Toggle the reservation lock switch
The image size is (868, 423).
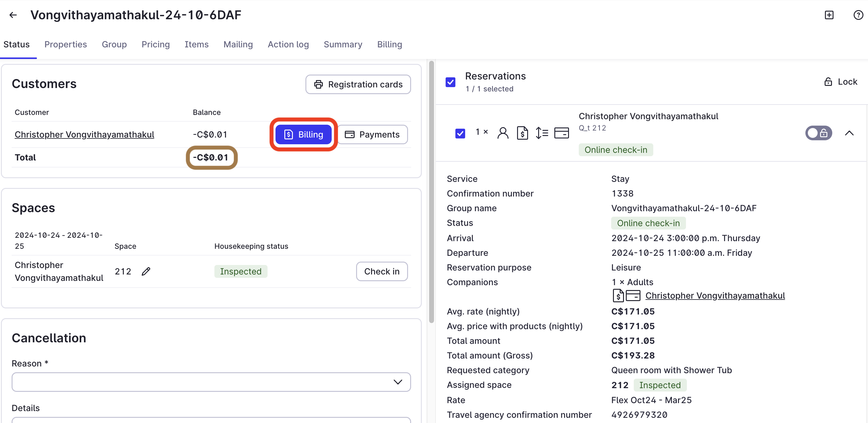click(x=819, y=133)
